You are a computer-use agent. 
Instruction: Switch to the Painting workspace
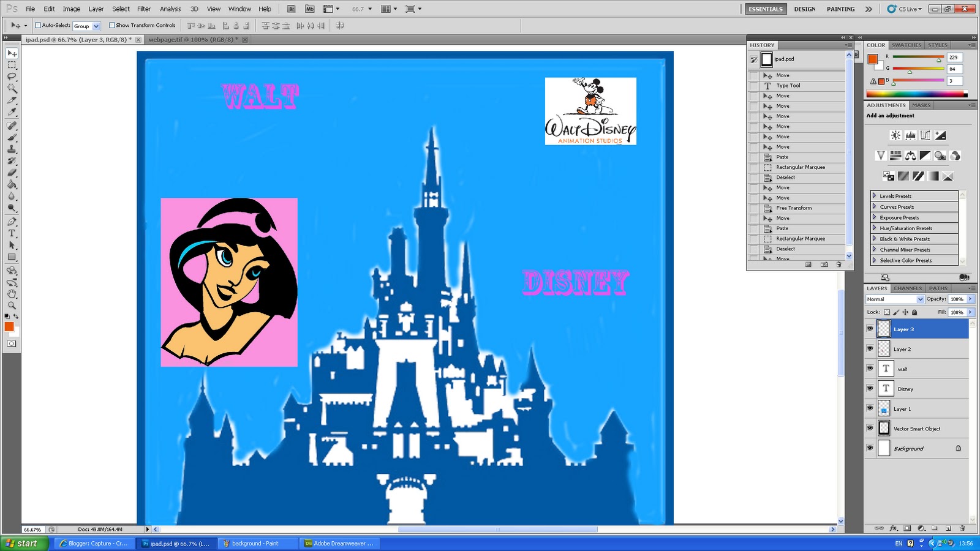pos(840,9)
